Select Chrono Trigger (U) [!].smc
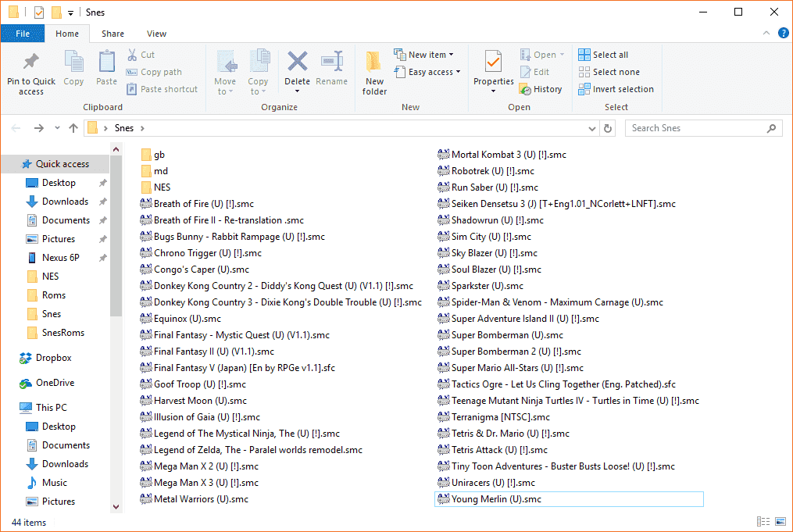 tap(201, 253)
